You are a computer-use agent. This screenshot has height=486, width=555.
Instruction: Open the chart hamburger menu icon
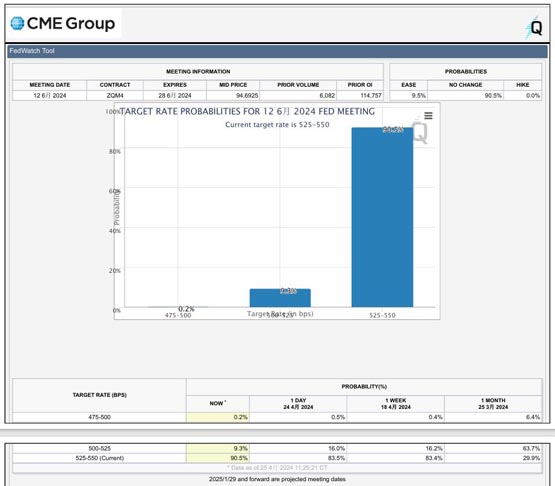click(x=428, y=116)
